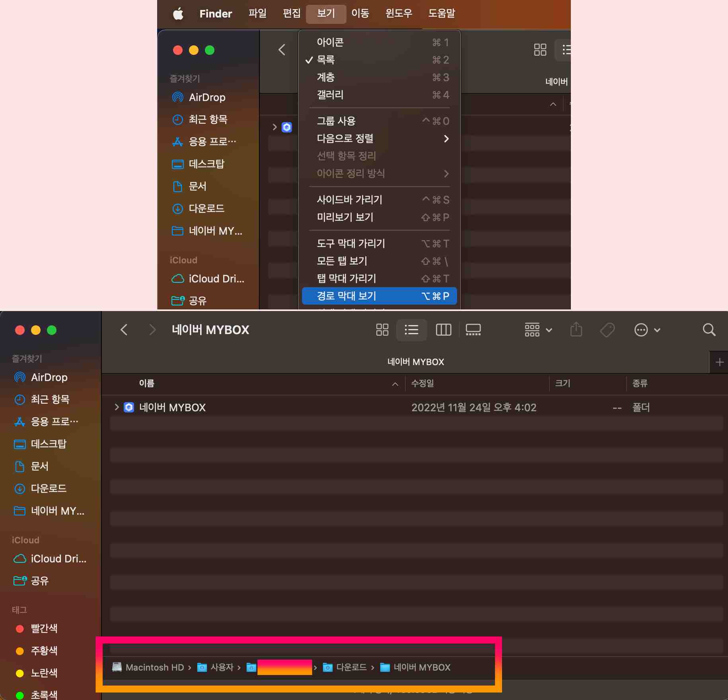Select the 네이버 MYBOX folder row

417,407
